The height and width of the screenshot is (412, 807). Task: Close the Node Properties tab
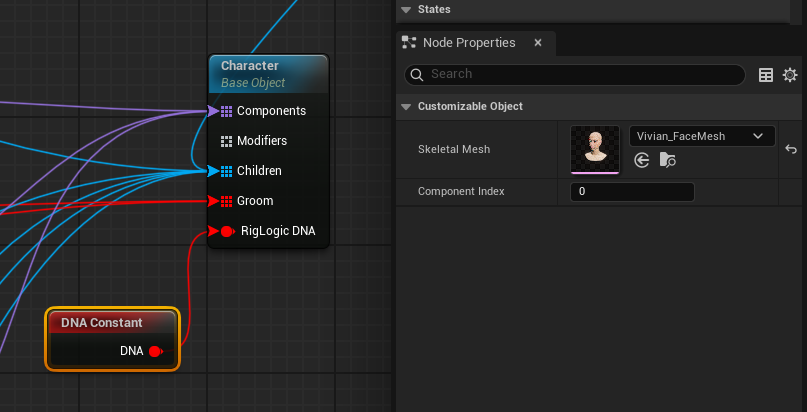(x=538, y=43)
